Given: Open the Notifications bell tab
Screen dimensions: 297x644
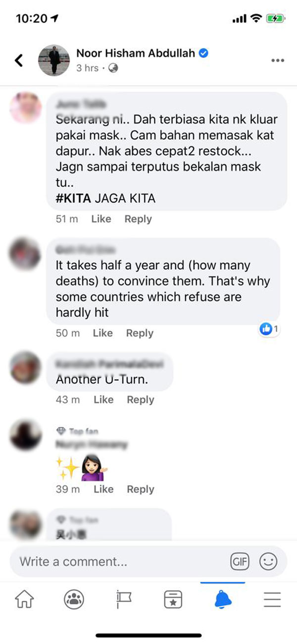Looking at the screenshot, I should click(223, 600).
